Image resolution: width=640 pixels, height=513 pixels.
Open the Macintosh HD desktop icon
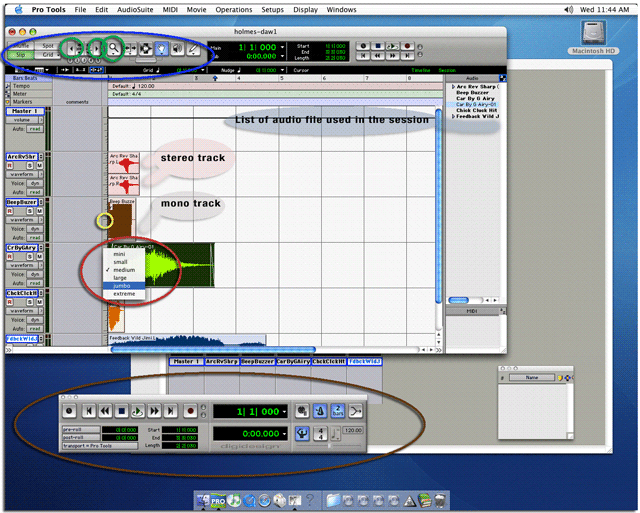[593, 38]
